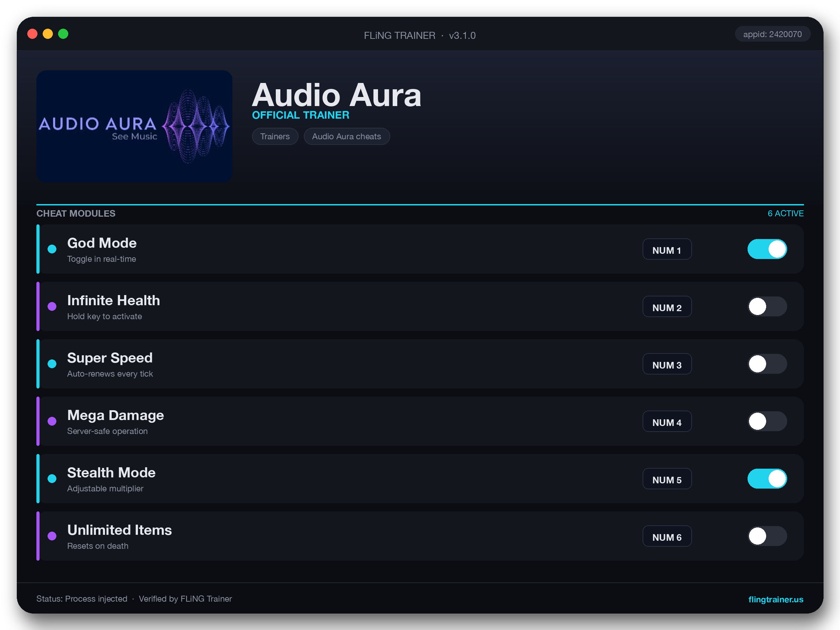Click the 'Resets on death' description
The height and width of the screenshot is (630, 840).
tap(98, 546)
